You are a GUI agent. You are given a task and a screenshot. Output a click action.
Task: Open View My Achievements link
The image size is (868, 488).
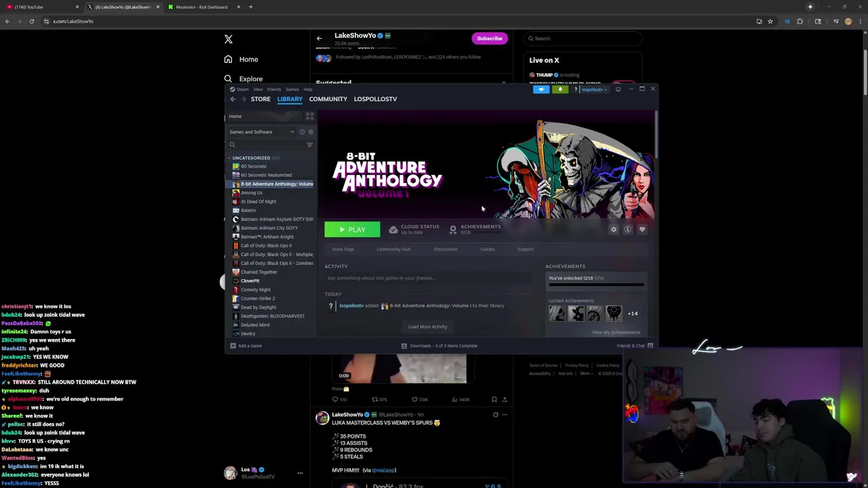coord(616,332)
